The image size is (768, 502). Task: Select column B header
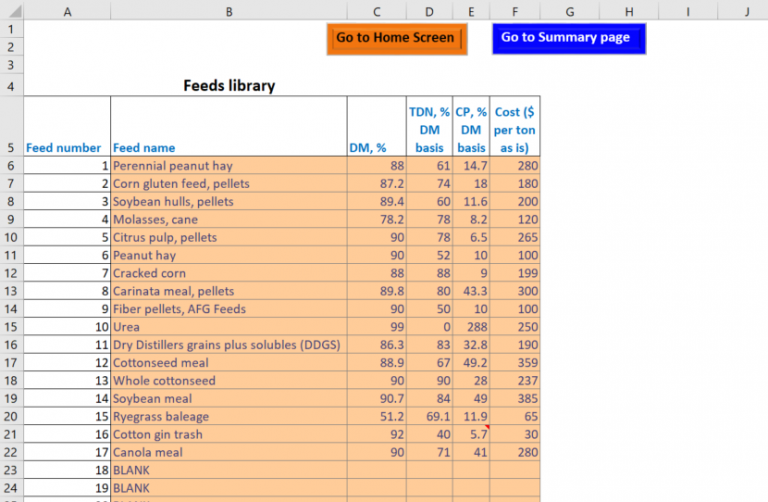click(228, 11)
